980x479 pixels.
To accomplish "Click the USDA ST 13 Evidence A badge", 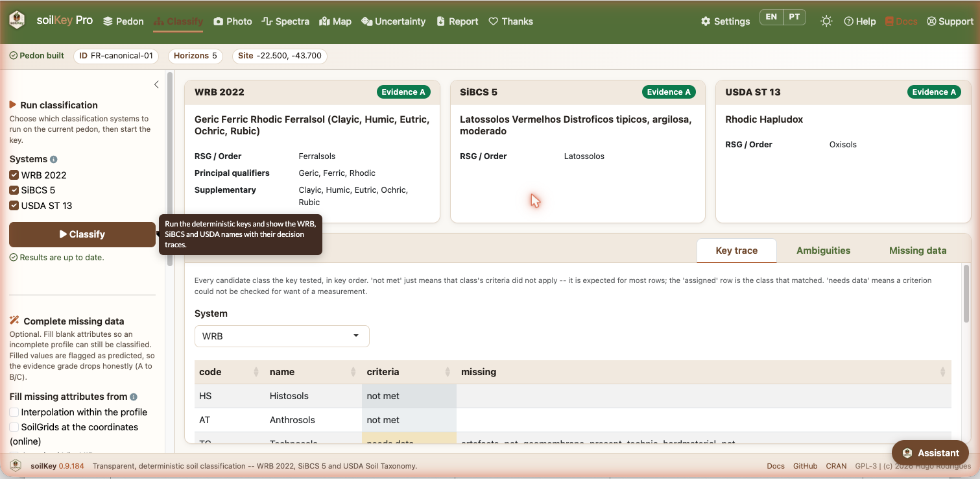I will click(x=934, y=92).
